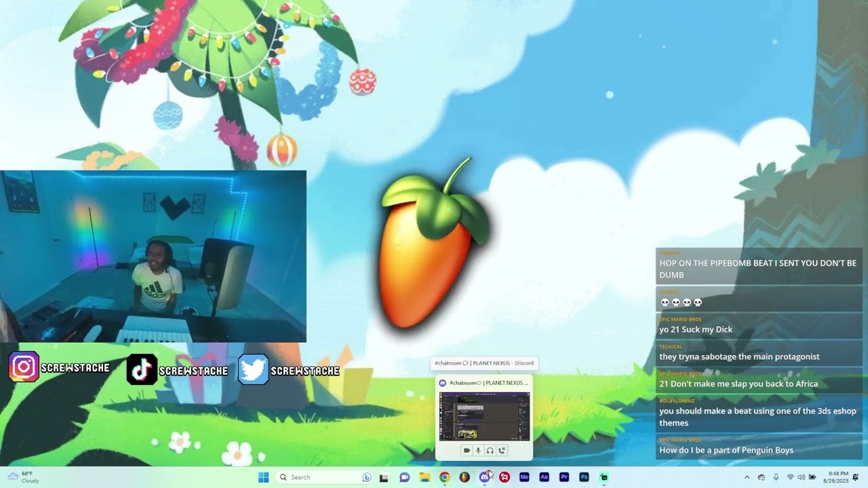The width and height of the screenshot is (868, 488).
Task: Click the #chatroom preview title text
Action: [488, 383]
